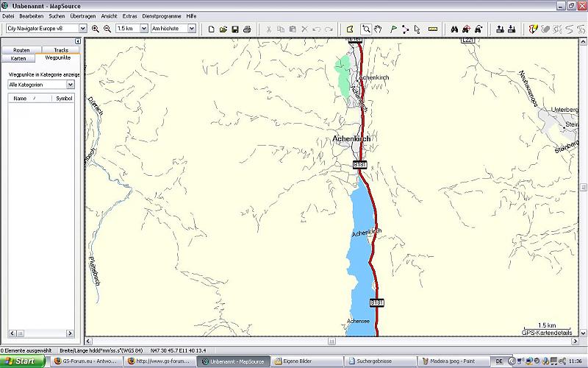The image size is (588, 368).
Task: Select the map selection tool
Action: point(350,29)
